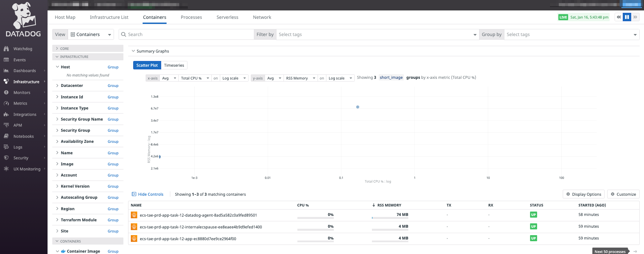The width and height of the screenshot is (644, 254).
Task: Switch to Containers tab
Action: [154, 17]
